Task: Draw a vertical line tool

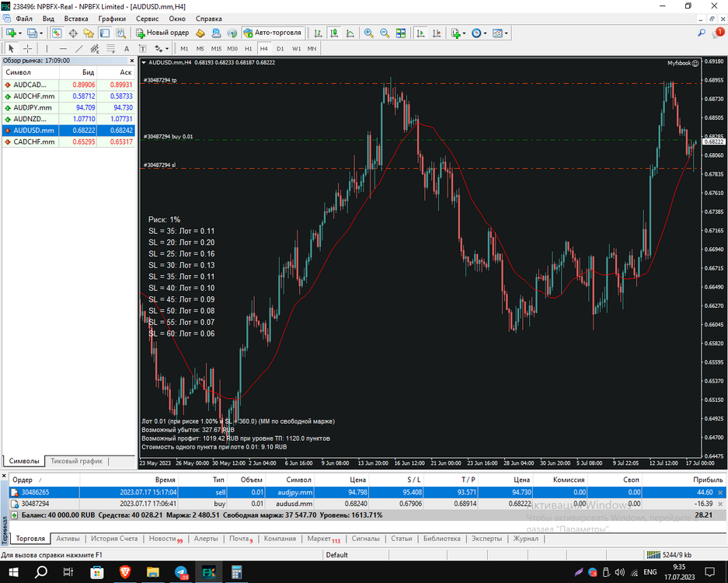Action: (x=47, y=48)
